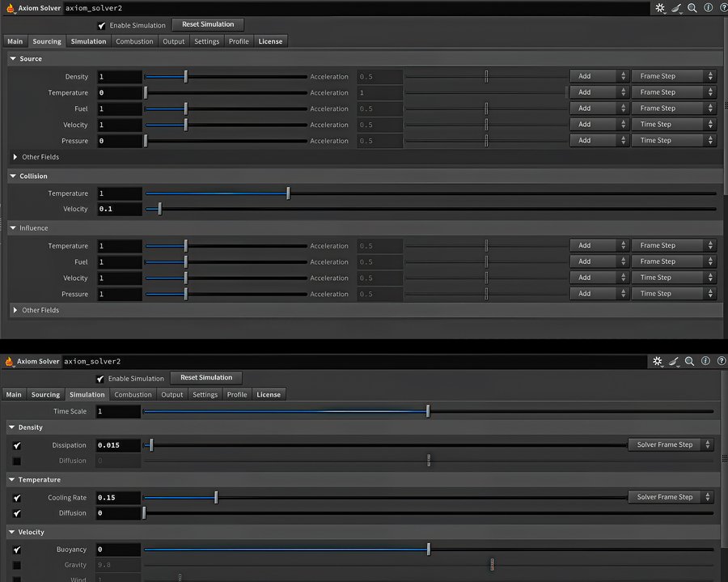Screen dimensions: 728x582
Task: Collapse the Temperature section in Simulation
Action: click(11, 479)
